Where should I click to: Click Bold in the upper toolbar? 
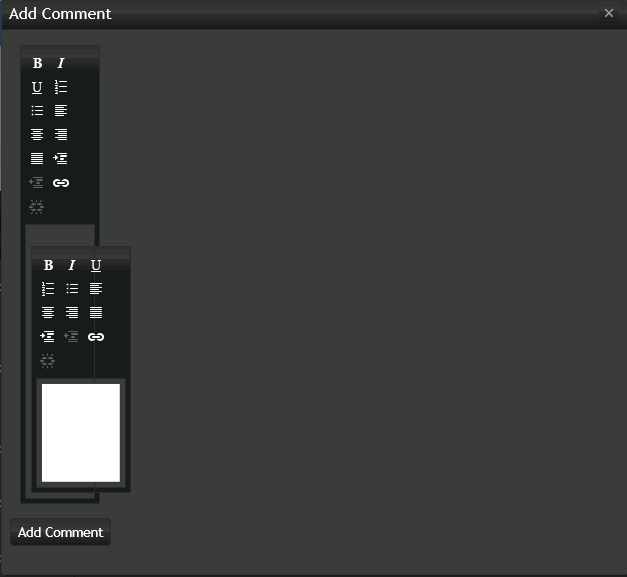(37, 63)
